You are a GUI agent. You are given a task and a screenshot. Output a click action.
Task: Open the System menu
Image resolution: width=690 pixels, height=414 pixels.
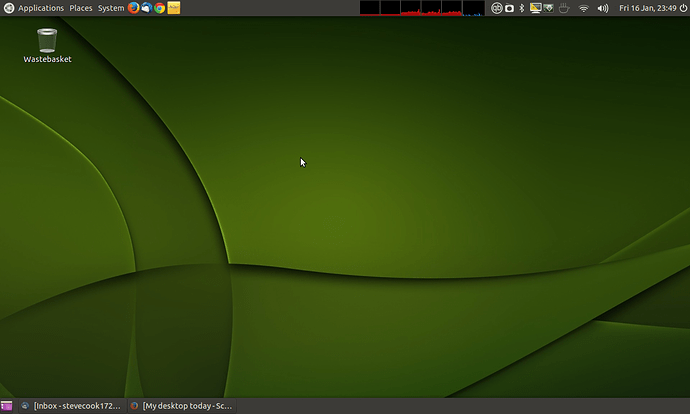[x=111, y=8]
